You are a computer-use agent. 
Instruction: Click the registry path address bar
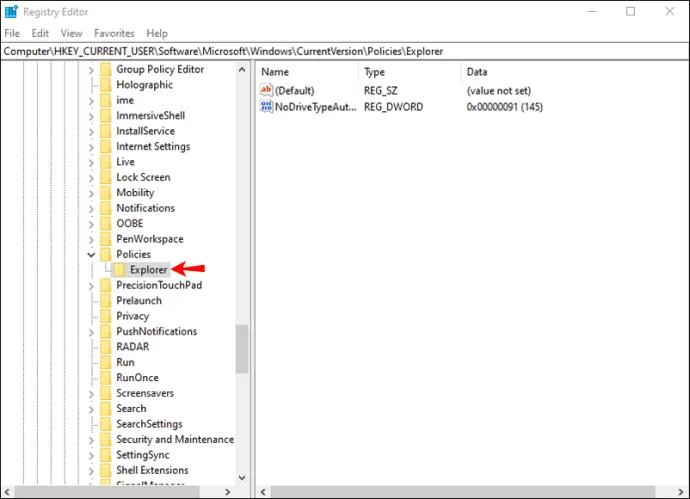(x=345, y=51)
